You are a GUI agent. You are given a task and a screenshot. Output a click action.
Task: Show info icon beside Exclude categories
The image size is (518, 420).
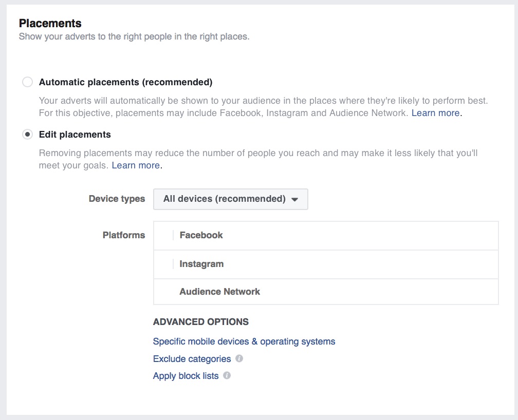pyautogui.click(x=239, y=358)
